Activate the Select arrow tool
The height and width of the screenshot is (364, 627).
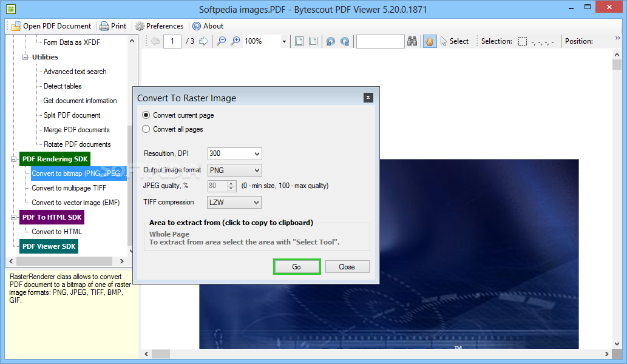click(454, 41)
